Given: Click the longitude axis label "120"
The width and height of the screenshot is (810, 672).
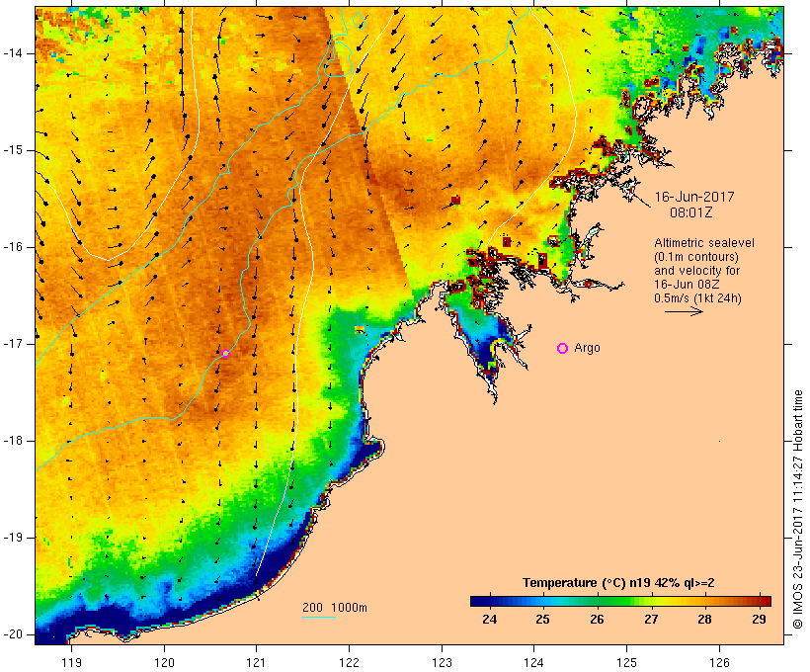Looking at the screenshot, I should tap(164, 662).
